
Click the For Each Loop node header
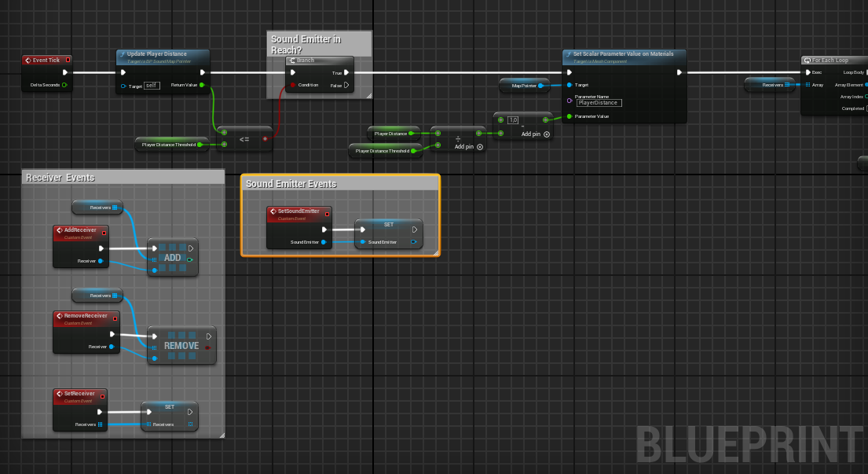coord(833,61)
